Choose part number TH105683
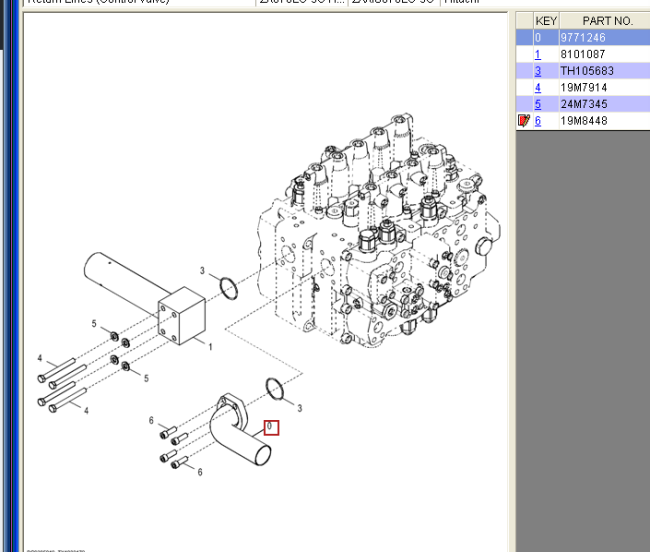The width and height of the screenshot is (650, 552). pos(586,71)
